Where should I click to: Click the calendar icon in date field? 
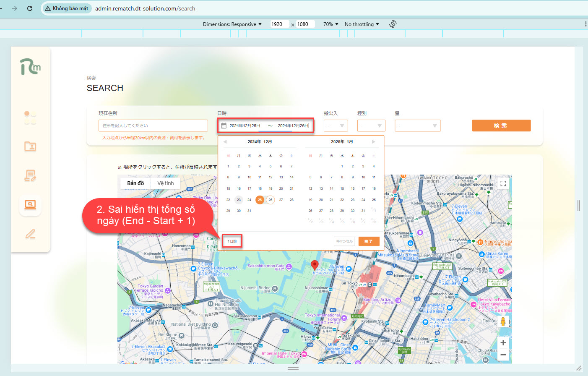tap(224, 125)
